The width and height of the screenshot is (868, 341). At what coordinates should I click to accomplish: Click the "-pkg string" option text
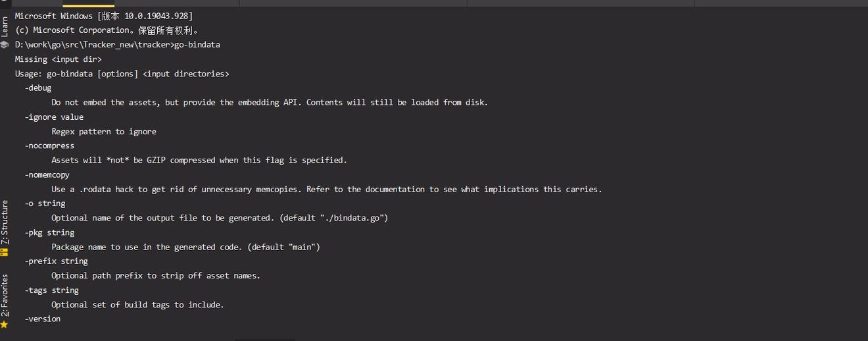49,232
